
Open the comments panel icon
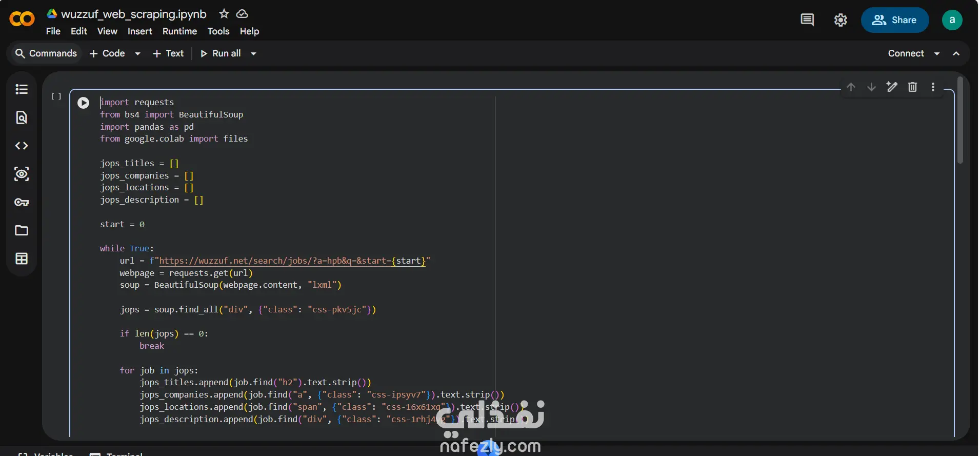coord(807,20)
